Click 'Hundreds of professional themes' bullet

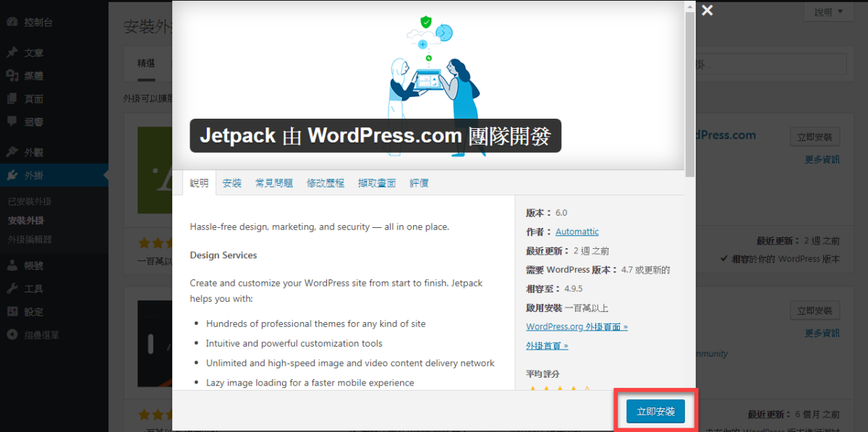click(316, 323)
